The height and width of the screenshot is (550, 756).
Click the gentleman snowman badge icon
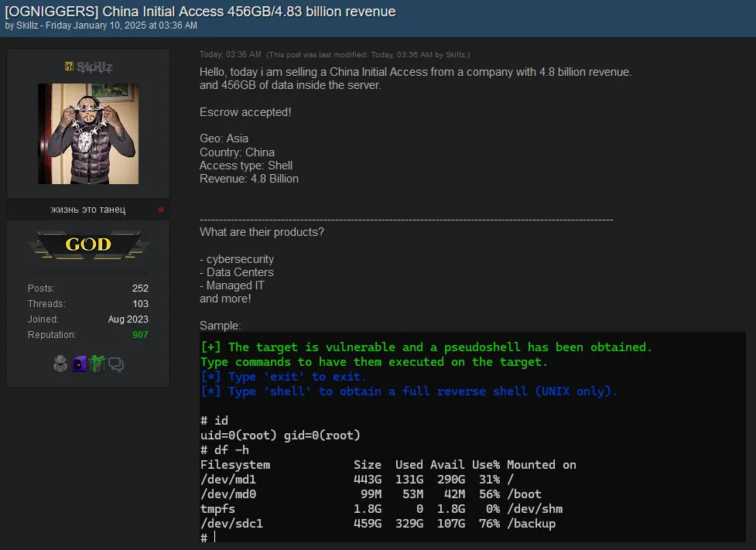pyautogui.click(x=60, y=364)
